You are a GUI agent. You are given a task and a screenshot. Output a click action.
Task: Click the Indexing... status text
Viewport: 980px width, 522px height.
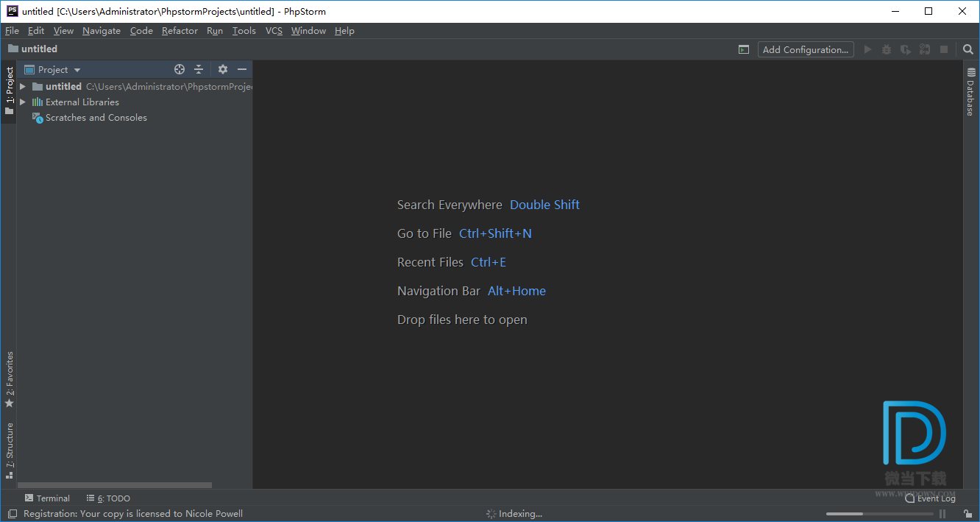[520, 514]
